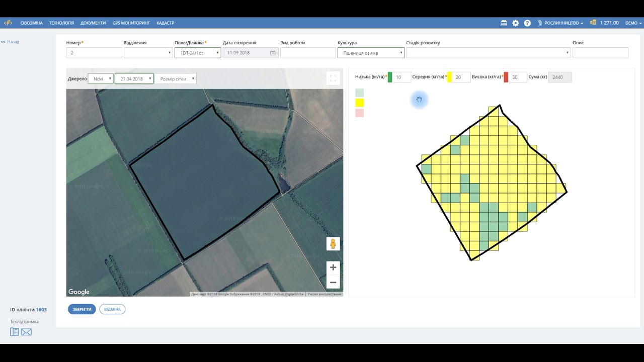Zoom out the map with minus button

tap(333, 282)
